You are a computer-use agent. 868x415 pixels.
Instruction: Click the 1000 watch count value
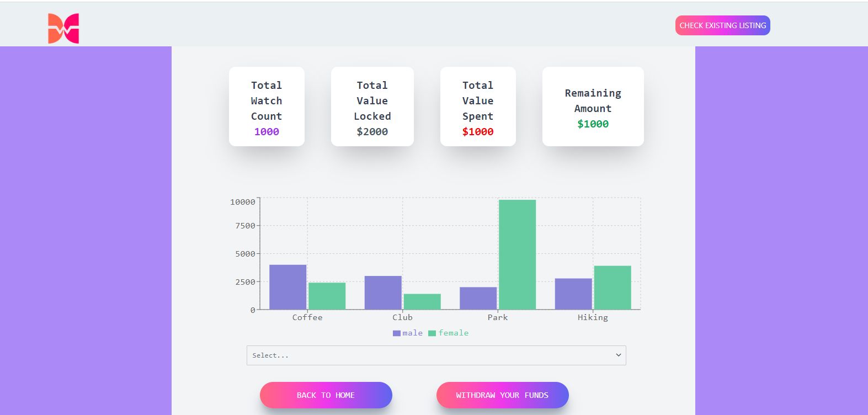(267, 132)
